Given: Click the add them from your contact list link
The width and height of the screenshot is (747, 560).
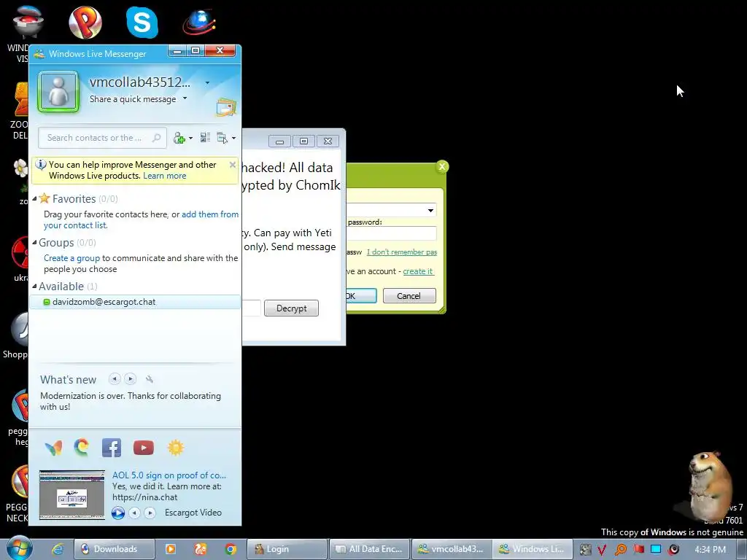Looking at the screenshot, I should 141,220.
